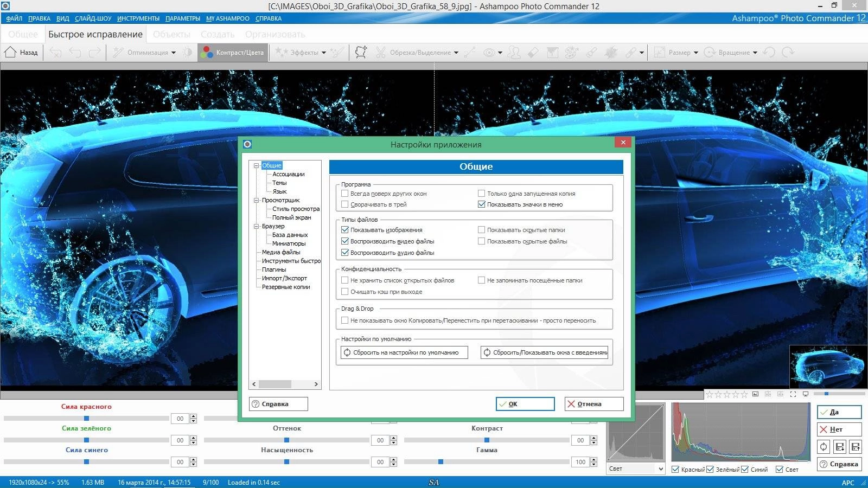Collapse the Общие tree node
The height and width of the screenshot is (488, 868).
click(x=257, y=165)
